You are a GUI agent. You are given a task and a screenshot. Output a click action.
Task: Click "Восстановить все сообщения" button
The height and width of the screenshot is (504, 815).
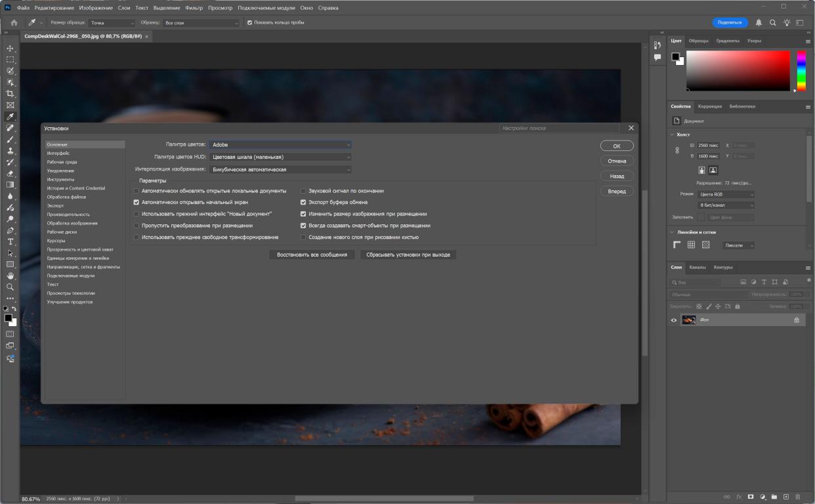pyautogui.click(x=312, y=255)
